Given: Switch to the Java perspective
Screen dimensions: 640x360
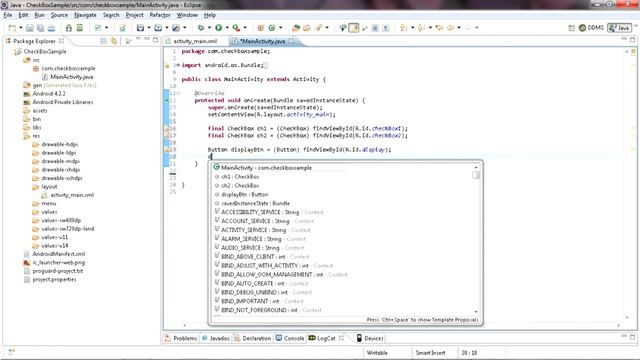Looking at the screenshot, I should (x=619, y=28).
